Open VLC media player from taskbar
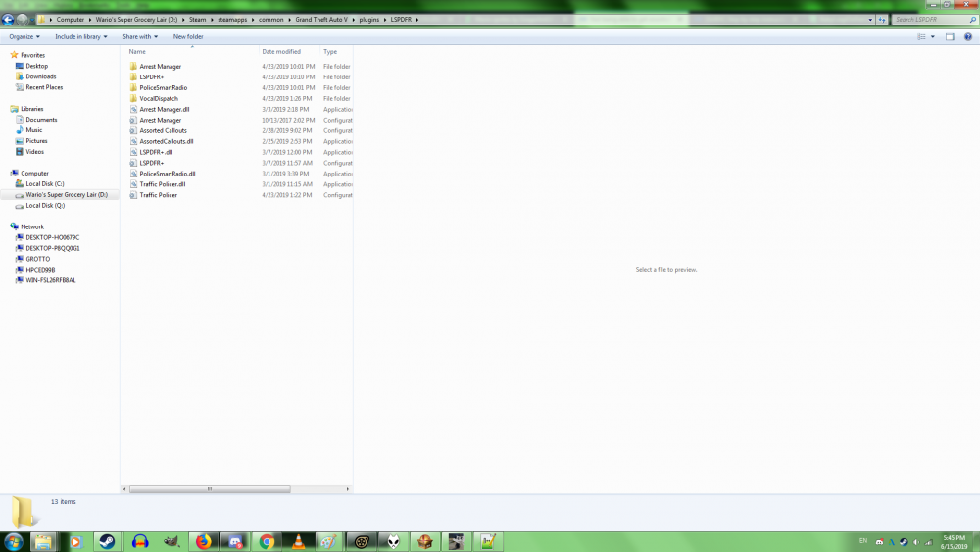980x552 pixels. pyautogui.click(x=299, y=541)
